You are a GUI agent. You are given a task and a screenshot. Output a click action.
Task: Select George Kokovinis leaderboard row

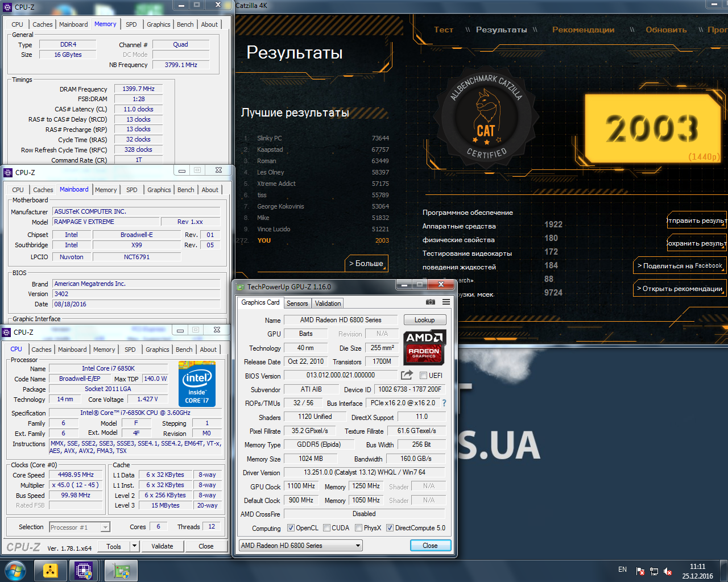pyautogui.click(x=316, y=206)
